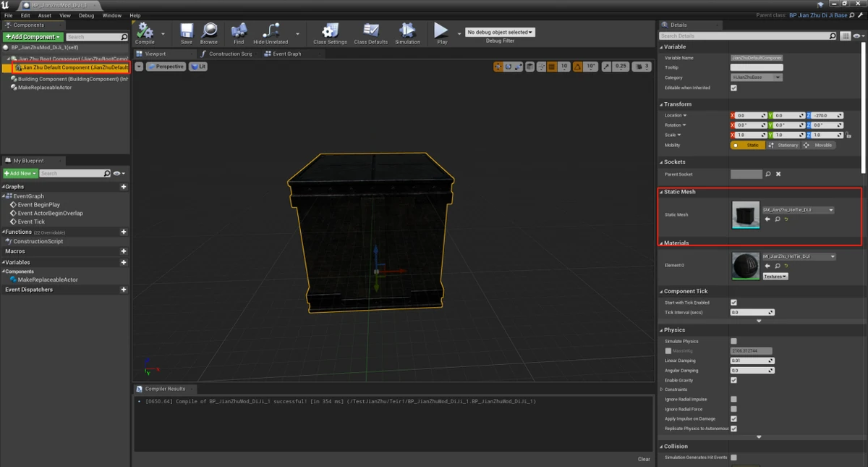This screenshot has width=868, height=467.
Task: Disable Start with Tick Enabled
Action: (733, 303)
